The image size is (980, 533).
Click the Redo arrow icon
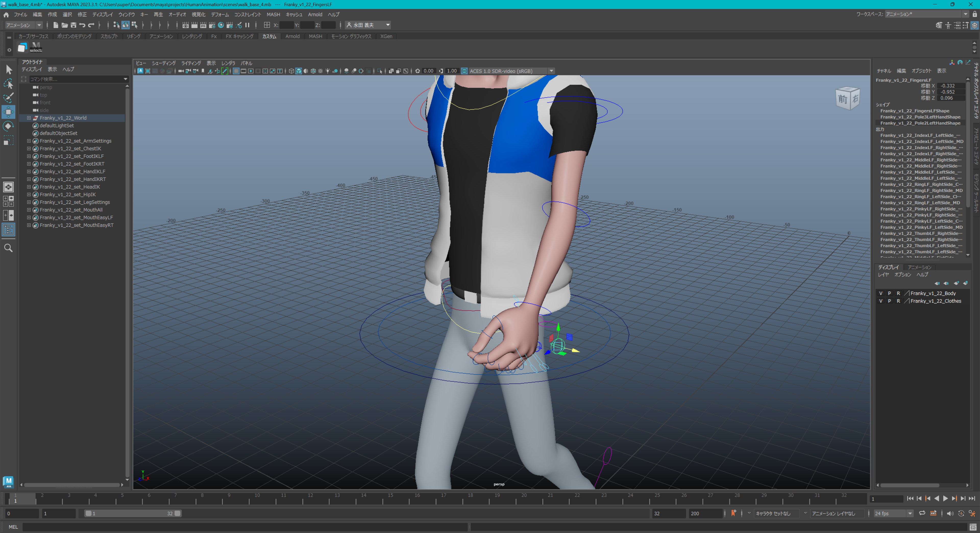(91, 25)
